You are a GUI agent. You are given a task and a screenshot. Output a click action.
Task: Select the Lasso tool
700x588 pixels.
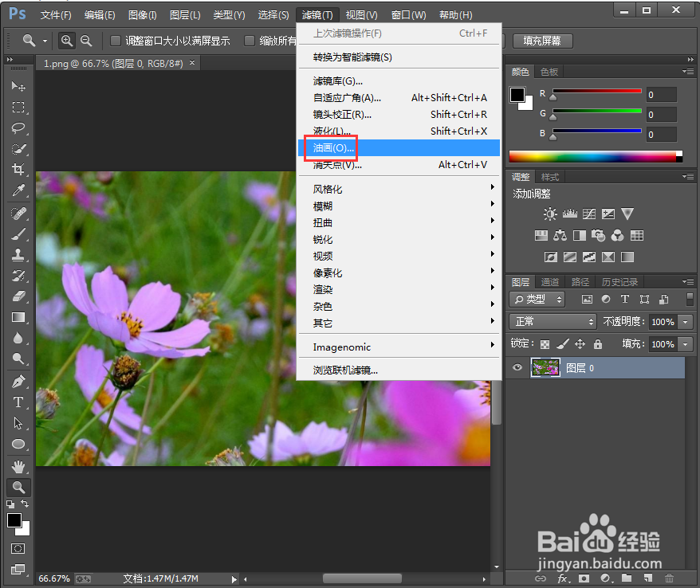(18, 128)
